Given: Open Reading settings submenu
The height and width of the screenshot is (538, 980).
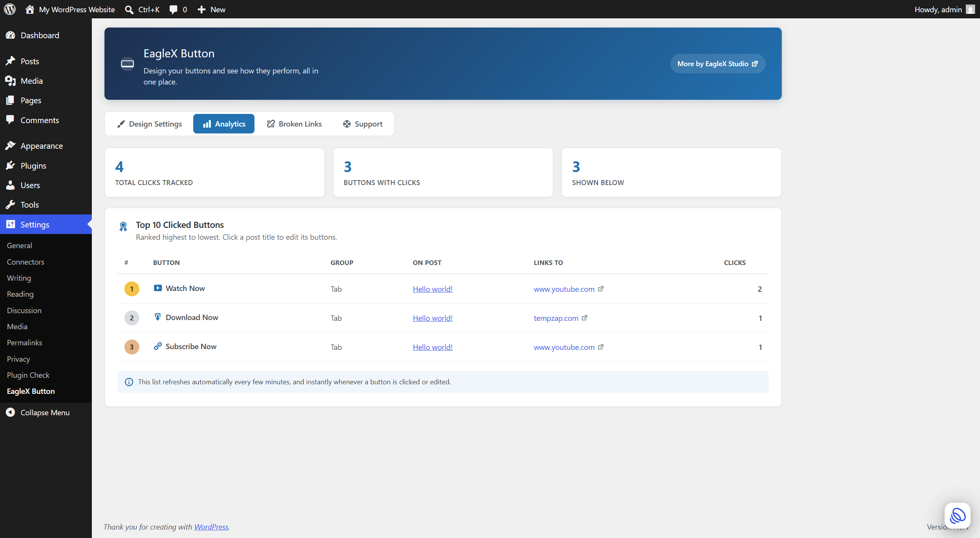Looking at the screenshot, I should [20, 294].
